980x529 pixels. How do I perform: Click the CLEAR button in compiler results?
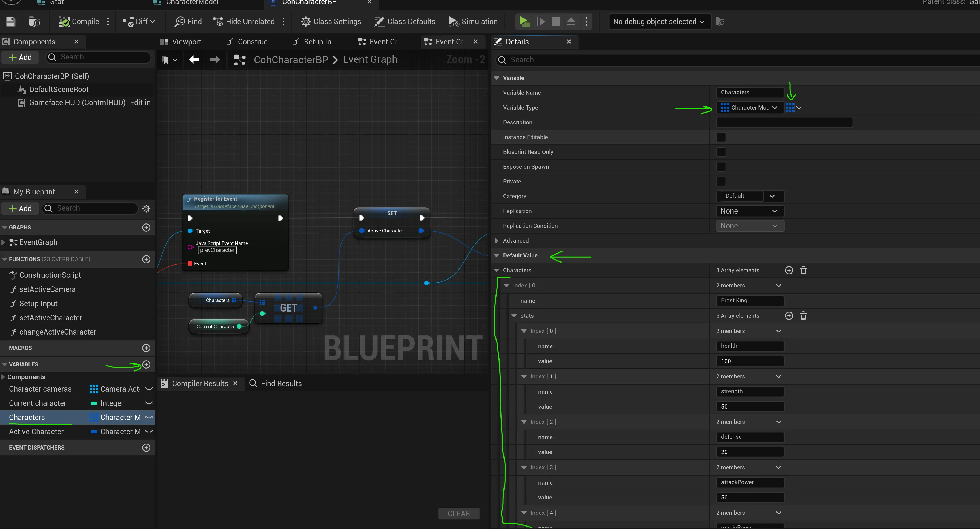459,513
